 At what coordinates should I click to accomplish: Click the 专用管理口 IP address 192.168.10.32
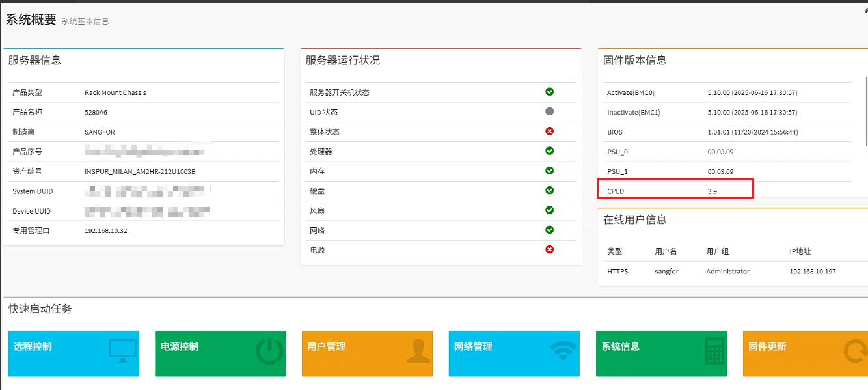click(x=106, y=230)
